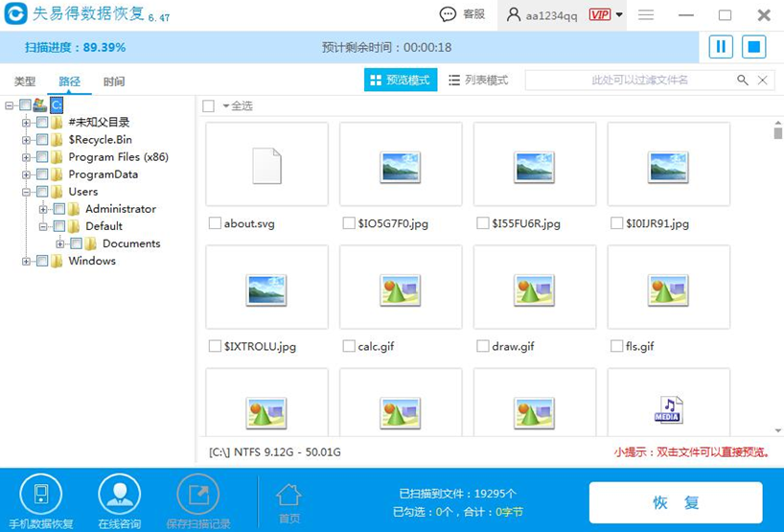Viewport: 784px width, 532px height.
Task: Expand the #未知父目录 tree node
Action: point(26,123)
